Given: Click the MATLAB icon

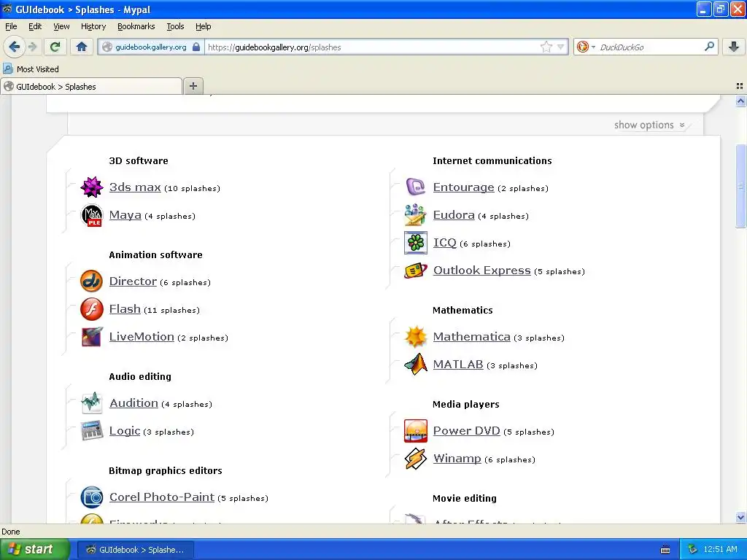Looking at the screenshot, I should tap(415, 365).
